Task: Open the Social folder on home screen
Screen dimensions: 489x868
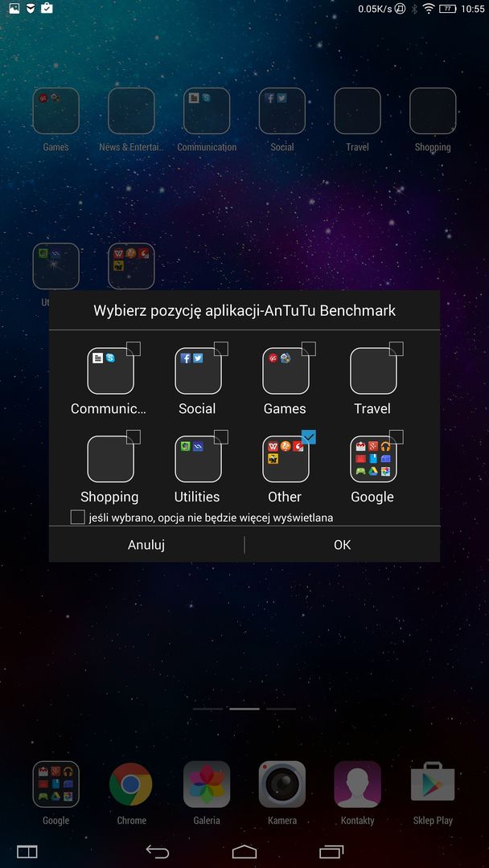Action: (x=281, y=111)
